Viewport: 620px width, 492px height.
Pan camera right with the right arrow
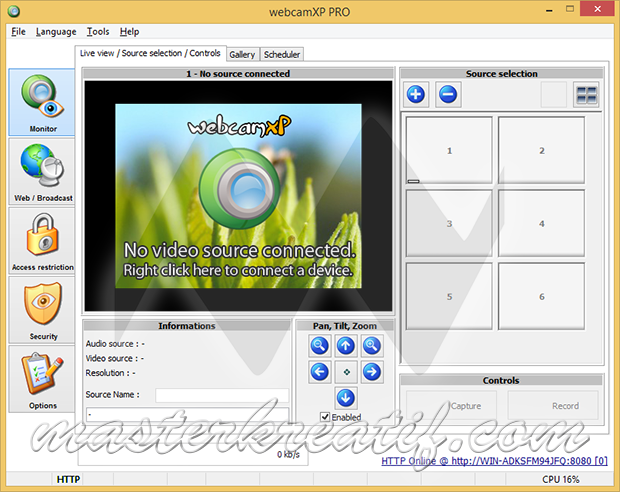(372, 372)
